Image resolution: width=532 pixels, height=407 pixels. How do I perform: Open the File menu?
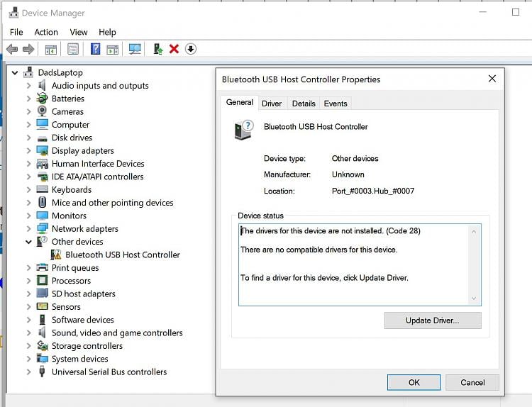pos(16,32)
